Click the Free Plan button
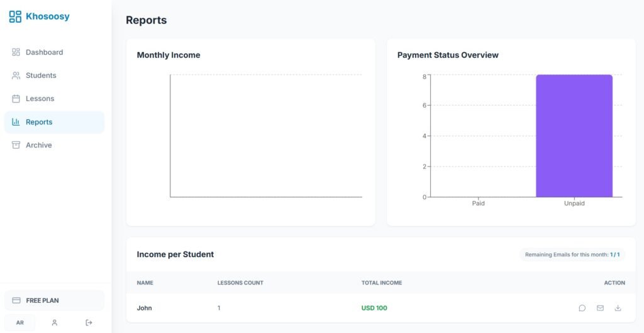This screenshot has width=644, height=333. click(x=54, y=300)
